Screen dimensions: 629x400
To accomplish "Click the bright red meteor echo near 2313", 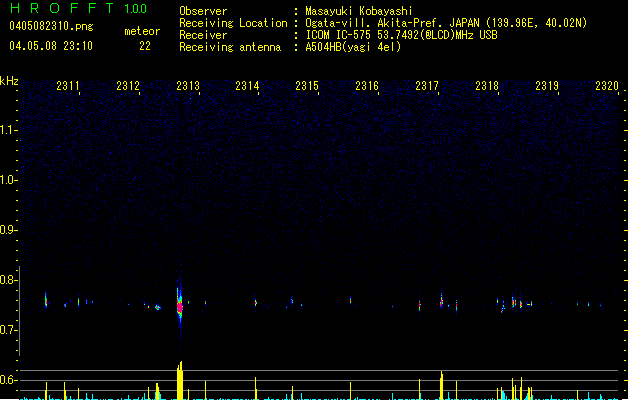I will tap(180, 307).
